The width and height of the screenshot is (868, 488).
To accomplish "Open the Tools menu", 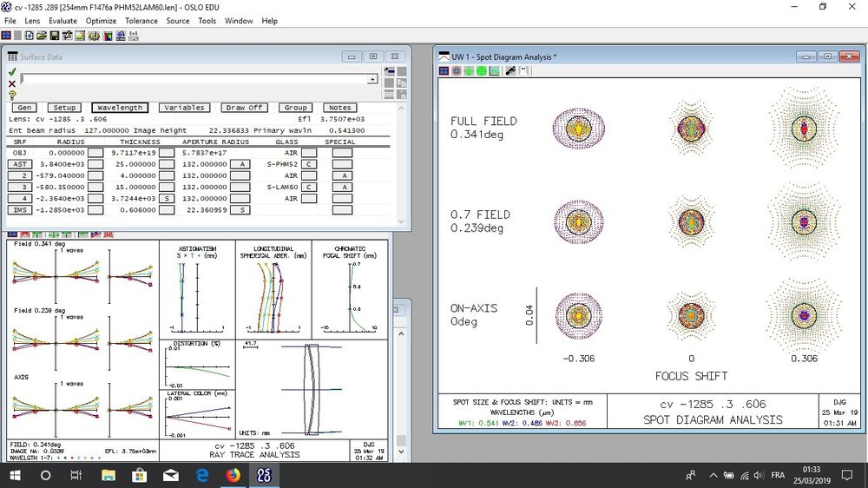I will click(x=207, y=21).
